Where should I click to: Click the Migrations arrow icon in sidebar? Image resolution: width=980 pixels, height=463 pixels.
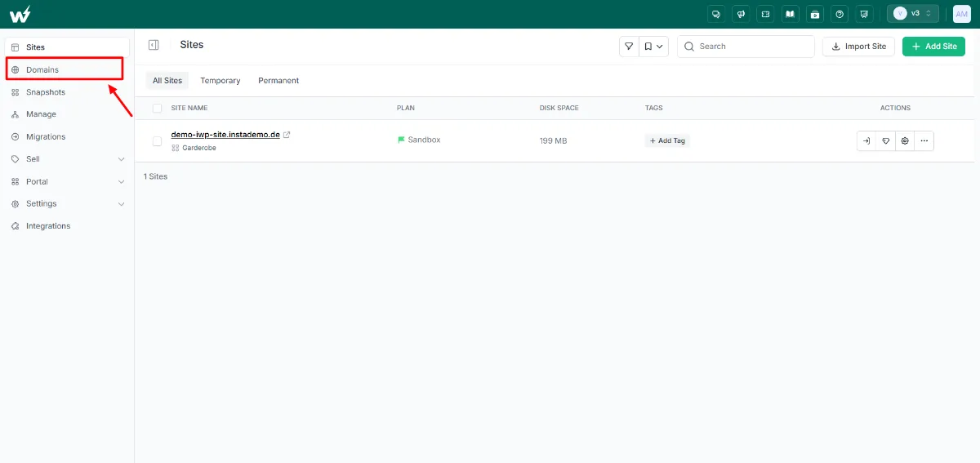coord(16,137)
